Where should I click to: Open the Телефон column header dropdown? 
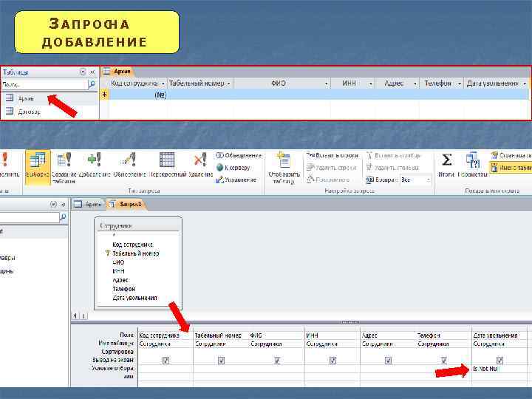460,83
